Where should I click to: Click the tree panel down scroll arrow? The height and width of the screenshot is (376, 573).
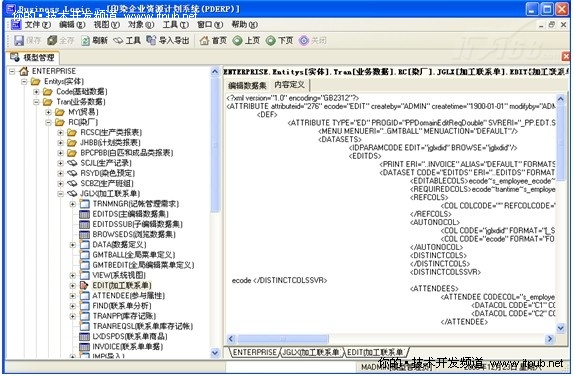tap(215, 353)
